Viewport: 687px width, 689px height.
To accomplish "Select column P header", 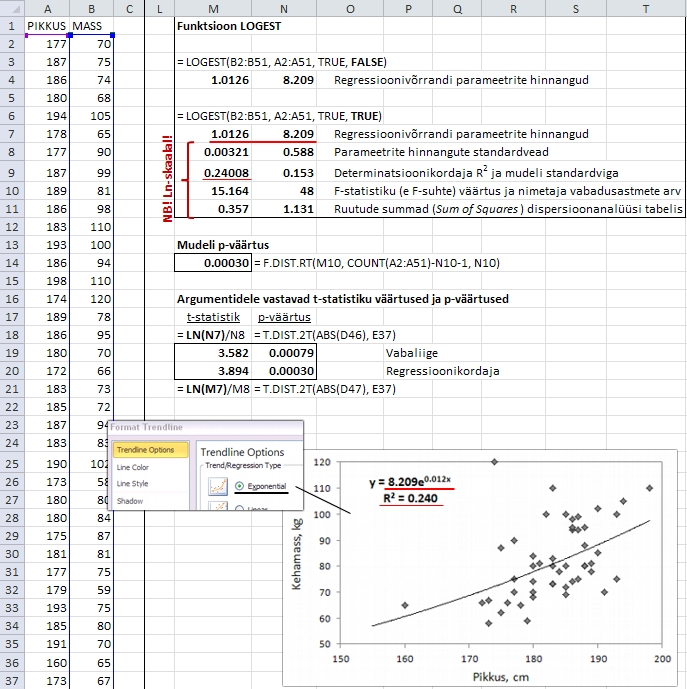I will click(x=408, y=9).
